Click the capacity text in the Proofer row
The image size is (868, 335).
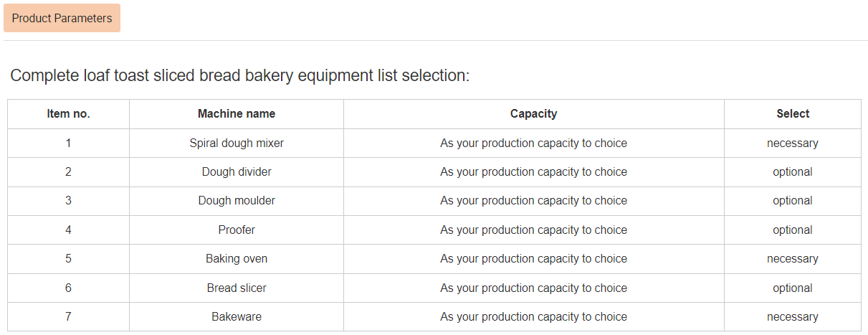point(533,230)
